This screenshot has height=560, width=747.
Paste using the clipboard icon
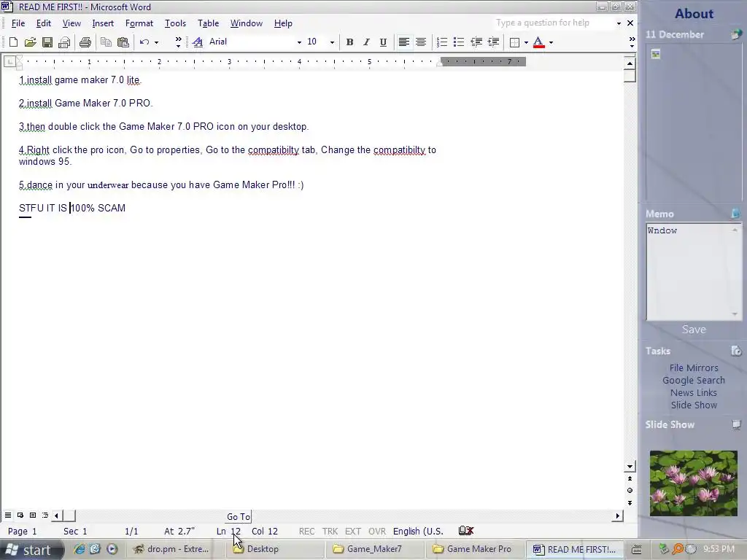[123, 42]
